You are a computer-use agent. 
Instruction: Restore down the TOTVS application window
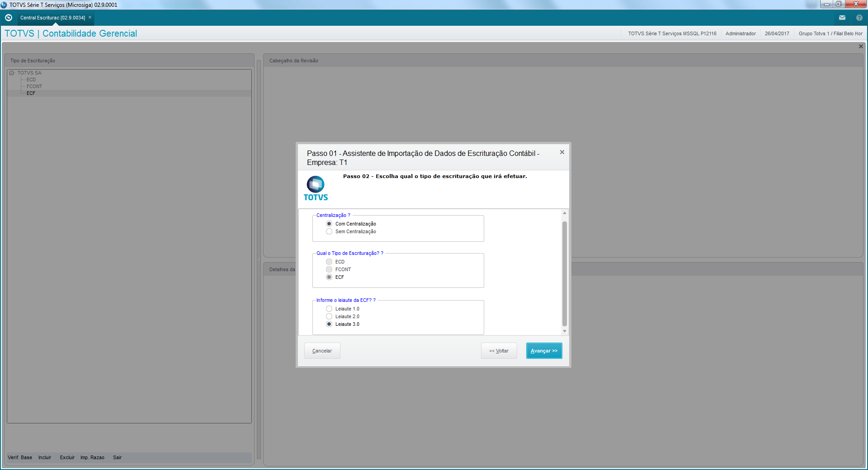(x=838, y=4)
